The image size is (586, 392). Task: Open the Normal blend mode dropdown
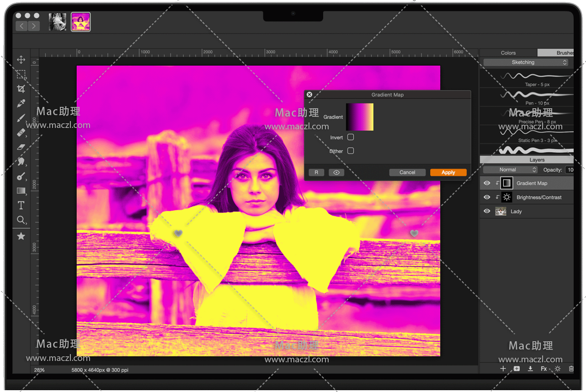pos(510,170)
